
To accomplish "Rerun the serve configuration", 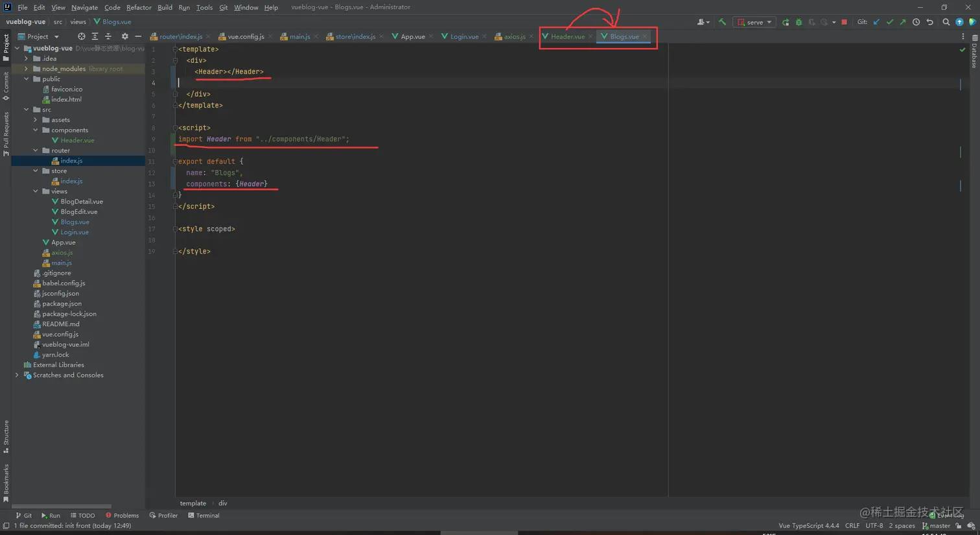I will [x=786, y=22].
